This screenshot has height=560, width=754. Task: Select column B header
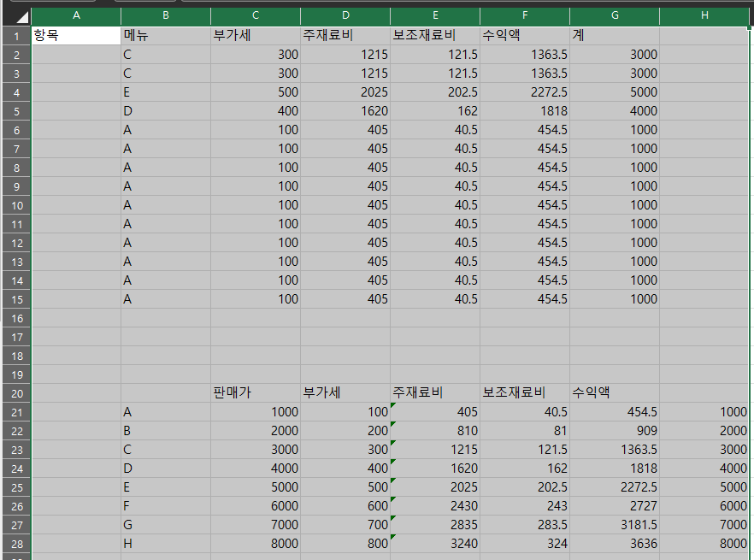tap(166, 16)
